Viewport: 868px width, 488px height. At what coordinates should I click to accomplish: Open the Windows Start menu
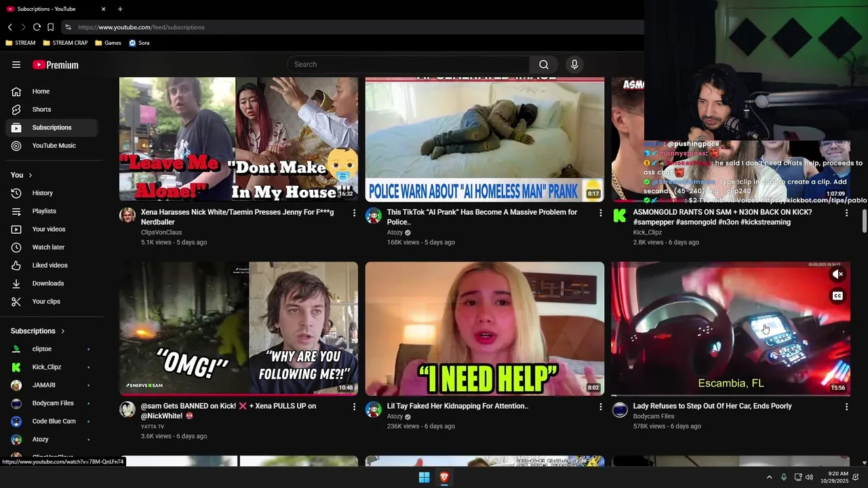click(x=424, y=477)
